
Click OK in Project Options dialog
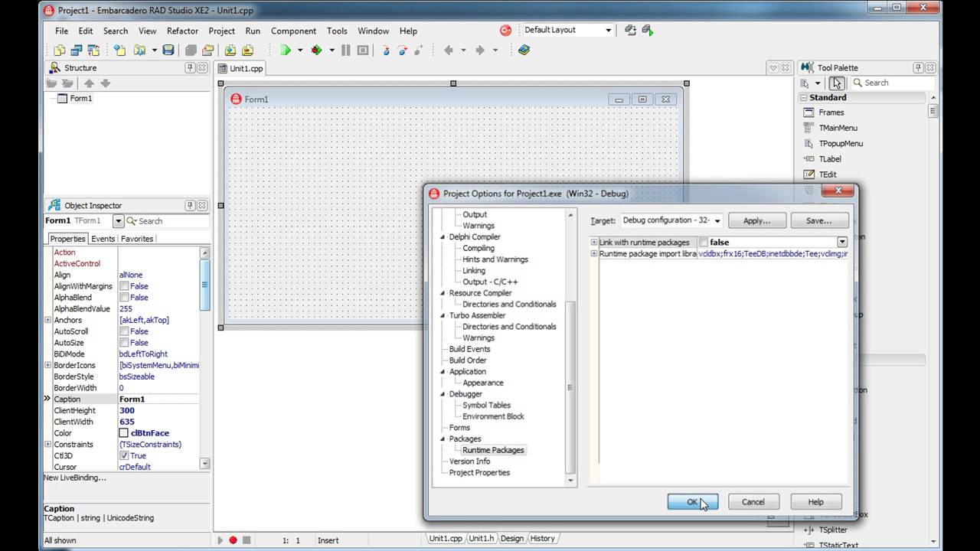pyautogui.click(x=692, y=502)
